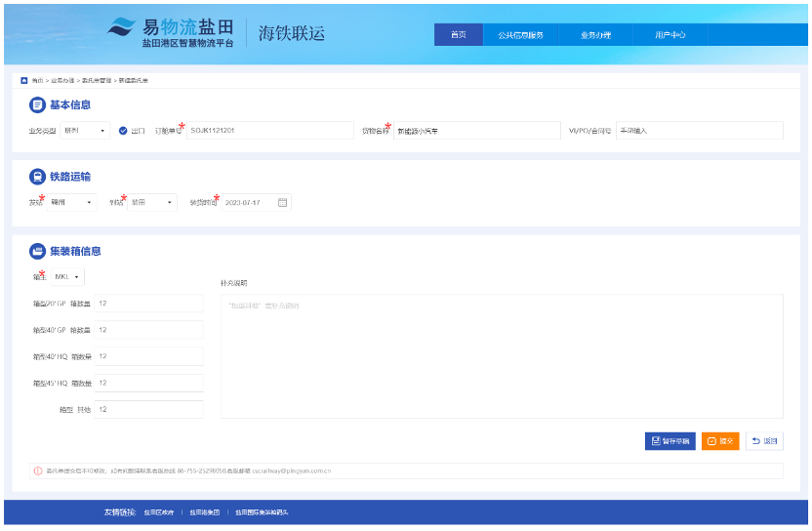
Task: Click 委托单管理 in the breadcrumb
Action: tap(97, 80)
